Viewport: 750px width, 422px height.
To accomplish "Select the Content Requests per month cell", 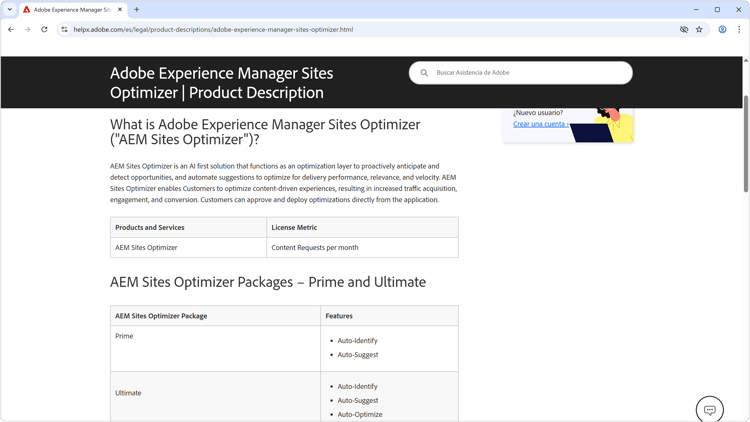I will 363,247.
